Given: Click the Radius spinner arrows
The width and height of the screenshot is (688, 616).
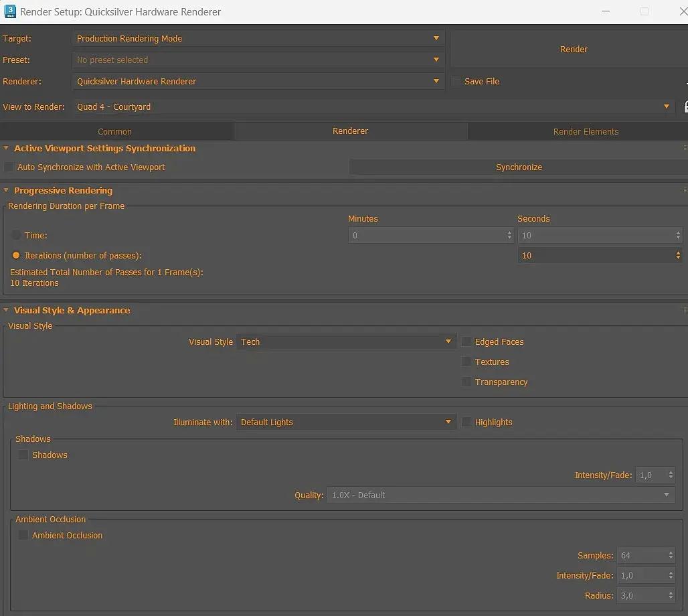Looking at the screenshot, I should click(671, 596).
